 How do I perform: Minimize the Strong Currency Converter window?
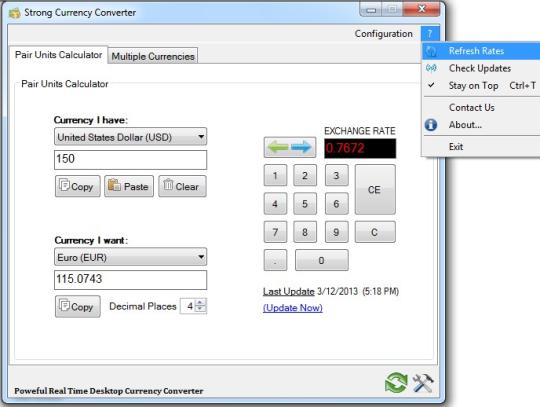pos(370,10)
